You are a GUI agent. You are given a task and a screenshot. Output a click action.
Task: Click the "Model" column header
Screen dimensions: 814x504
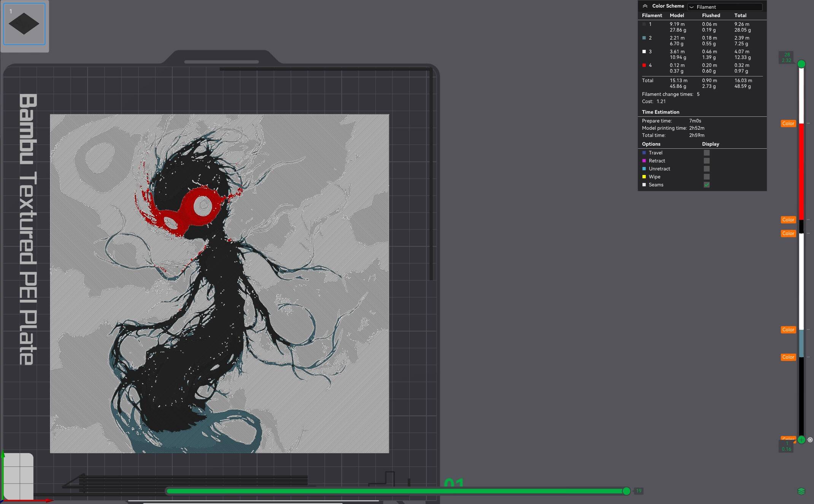[x=677, y=16]
